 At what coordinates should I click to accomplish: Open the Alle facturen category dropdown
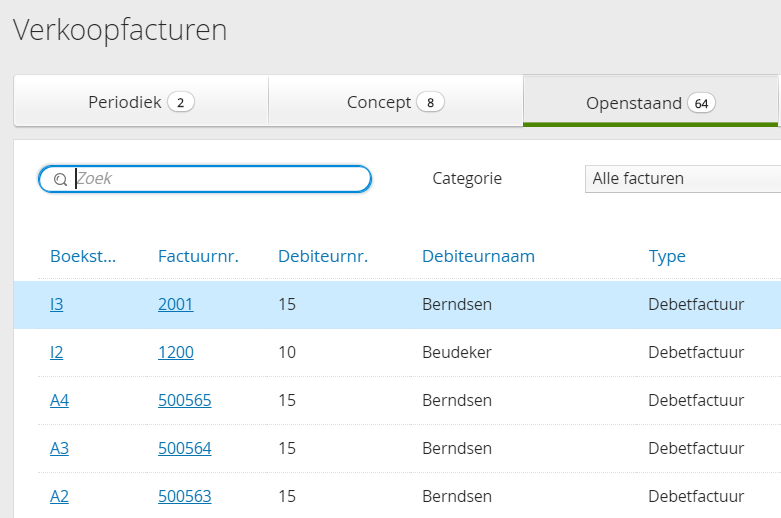tap(683, 179)
